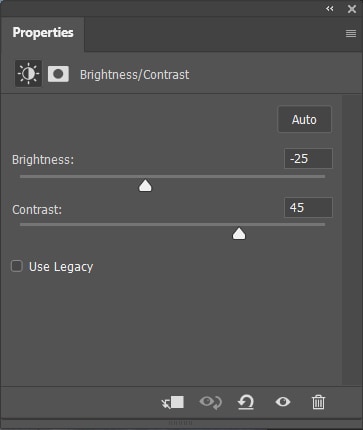This screenshot has height=430, width=363.
Task: Click the Auto button
Action: pyautogui.click(x=304, y=119)
